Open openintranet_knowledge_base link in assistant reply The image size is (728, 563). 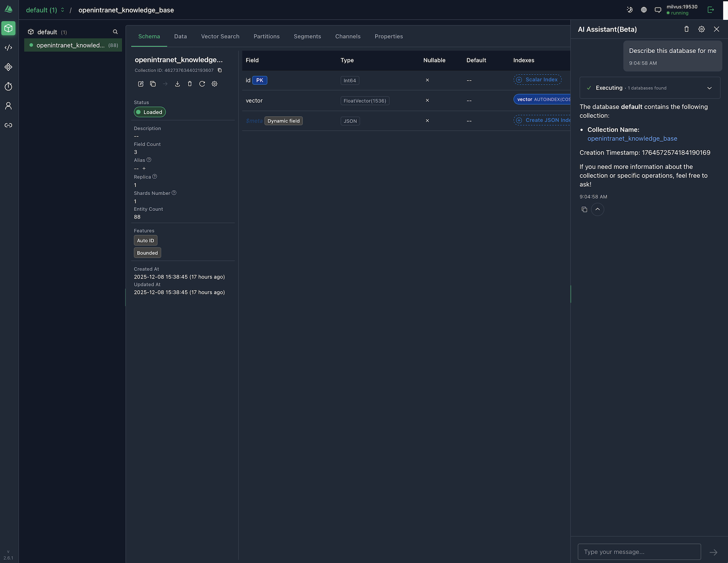click(632, 138)
